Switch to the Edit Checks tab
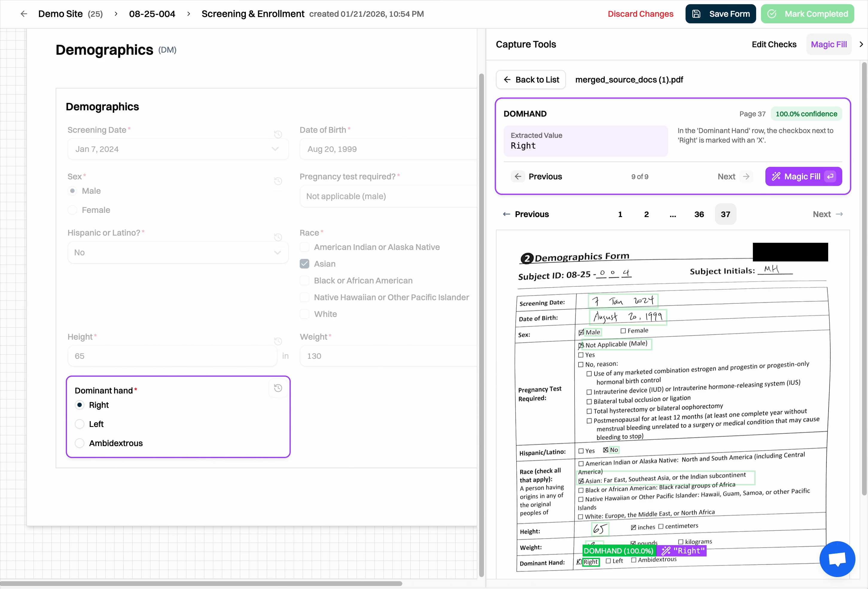Viewport: 868px width, 589px height. 774,45
